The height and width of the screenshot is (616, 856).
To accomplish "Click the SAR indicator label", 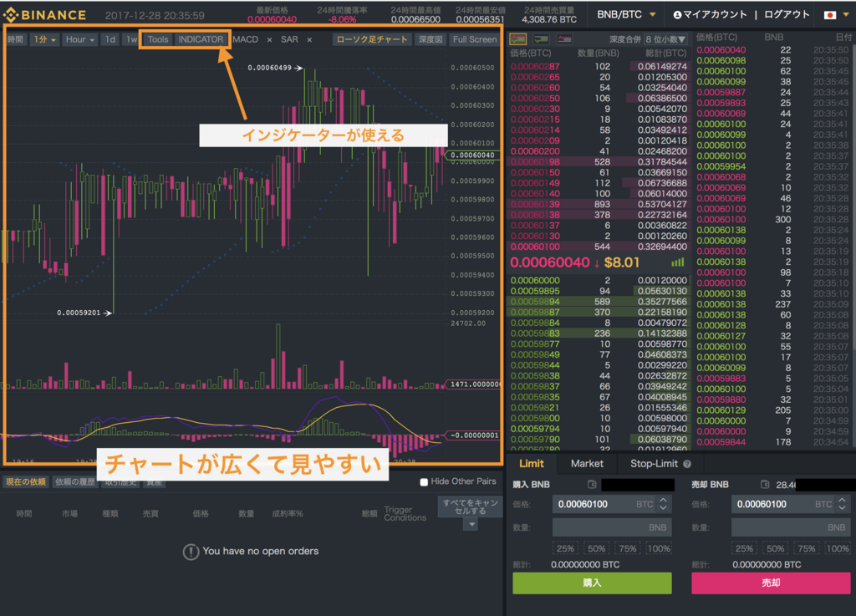I will point(289,39).
